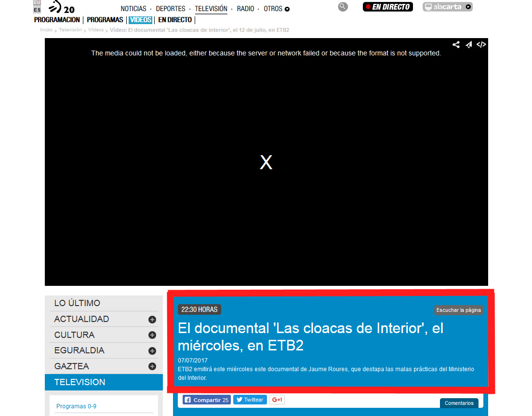Click the Televisión breadcrumb link

point(70,30)
